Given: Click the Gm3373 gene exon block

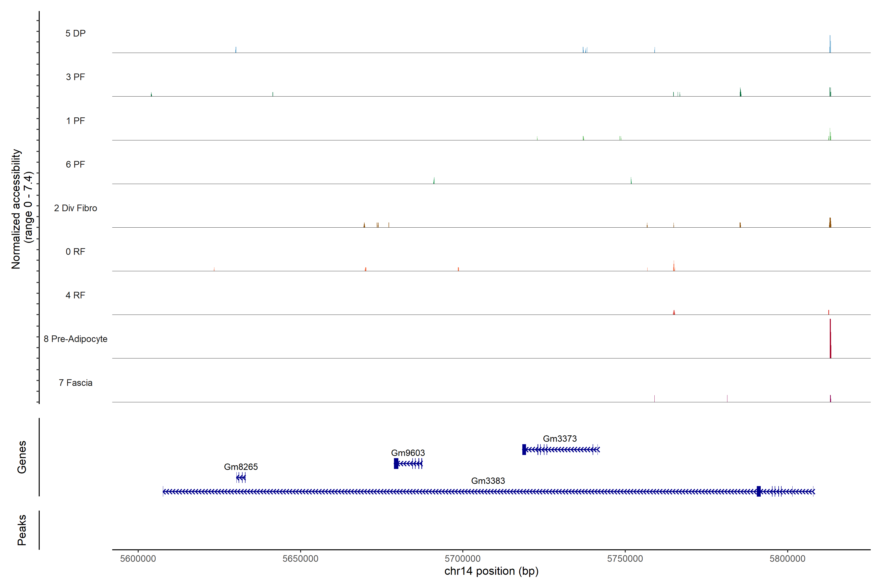Looking at the screenshot, I should click(x=524, y=449).
